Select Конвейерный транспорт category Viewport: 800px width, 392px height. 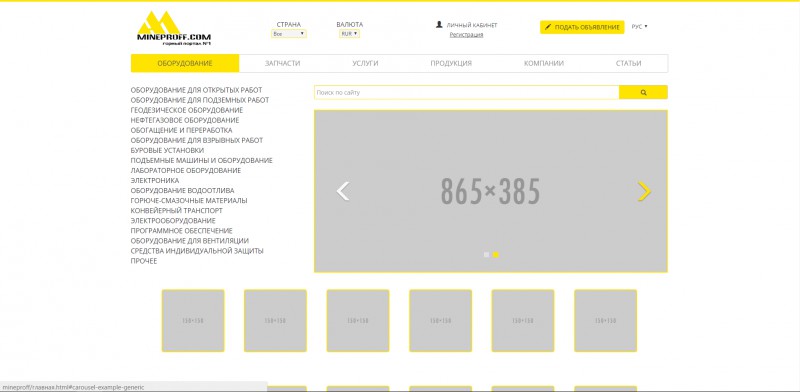click(177, 210)
